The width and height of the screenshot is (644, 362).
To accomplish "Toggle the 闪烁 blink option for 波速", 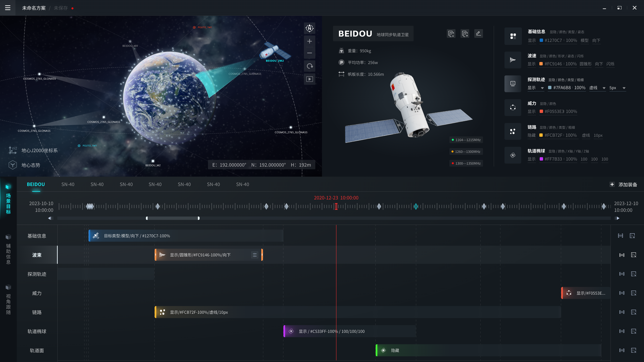I will (610, 64).
